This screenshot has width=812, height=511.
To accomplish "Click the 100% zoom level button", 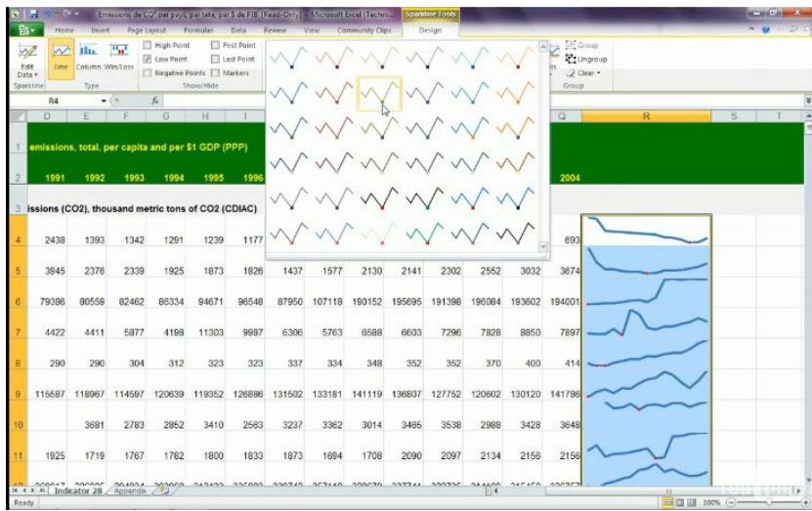I will click(711, 503).
